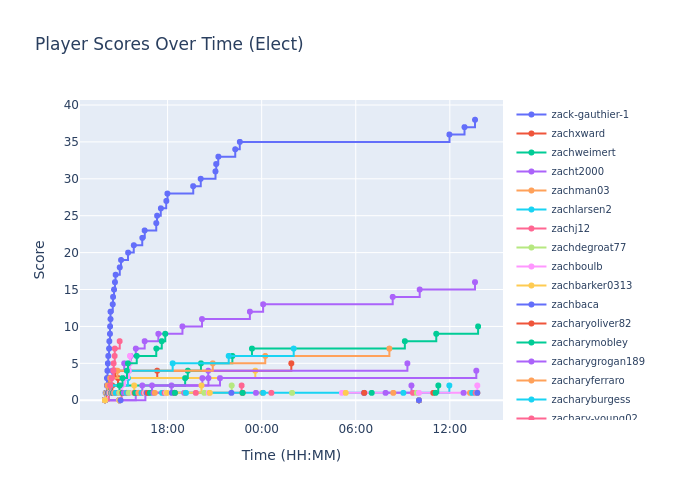This screenshot has height=500, width=700.
Task: Click the zachman03 orange legend marker
Action: pos(531,191)
